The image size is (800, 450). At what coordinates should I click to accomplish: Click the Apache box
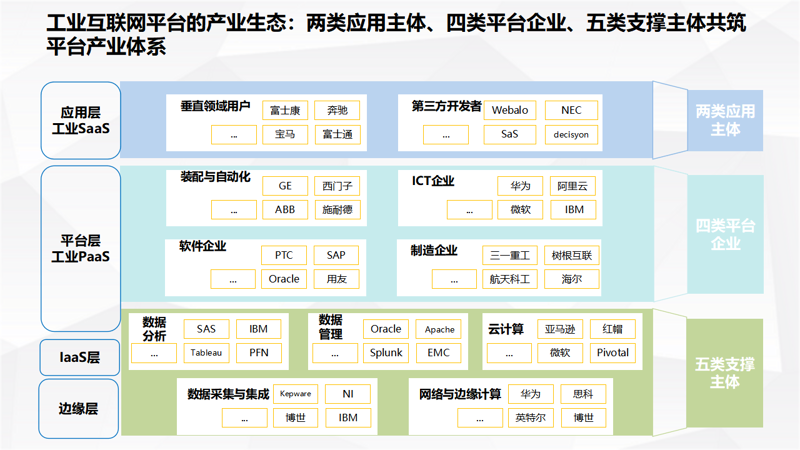pyautogui.click(x=439, y=329)
